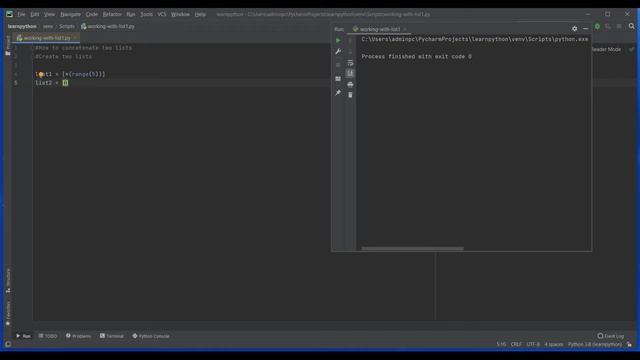Click the horizontal scrollbar in Run console
This screenshot has height=360, width=640.
(412, 248)
